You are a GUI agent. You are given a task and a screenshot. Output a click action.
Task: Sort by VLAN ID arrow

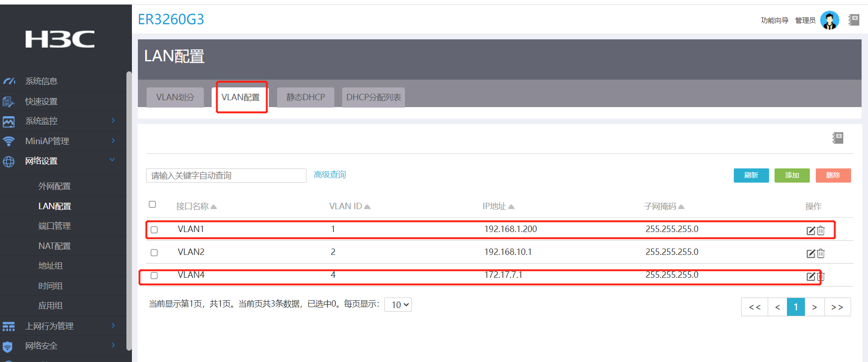point(367,207)
